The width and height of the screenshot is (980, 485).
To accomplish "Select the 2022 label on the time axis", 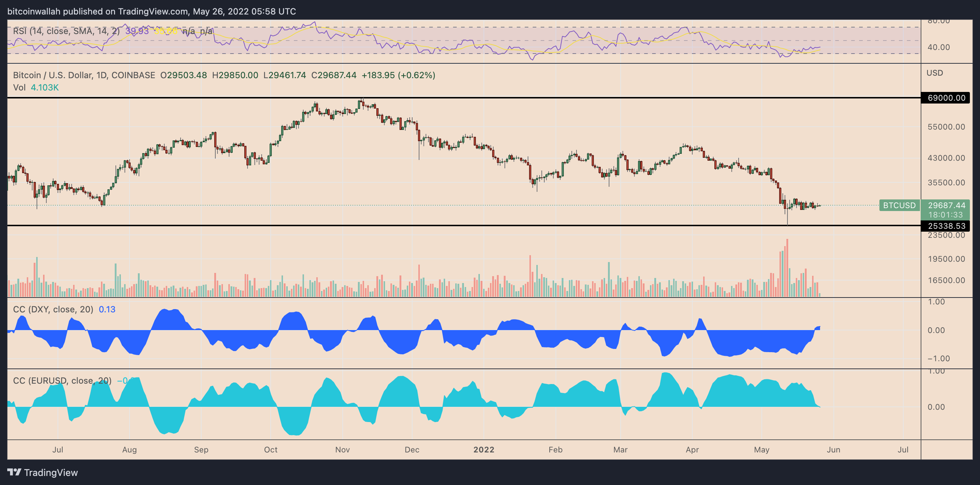I will tap(484, 450).
